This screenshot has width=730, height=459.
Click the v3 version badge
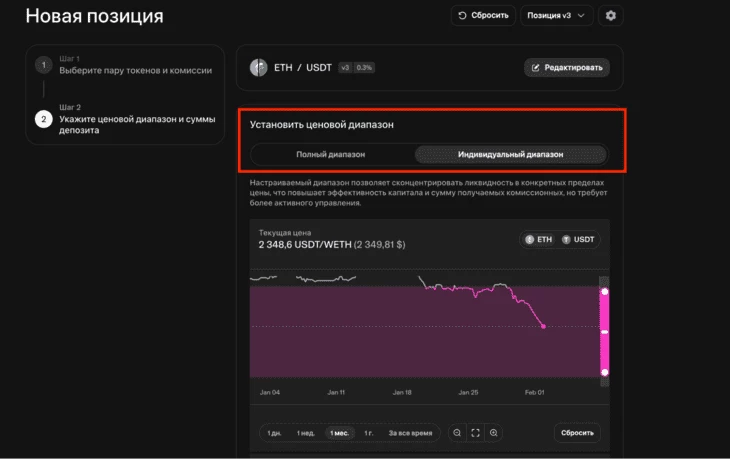point(345,68)
